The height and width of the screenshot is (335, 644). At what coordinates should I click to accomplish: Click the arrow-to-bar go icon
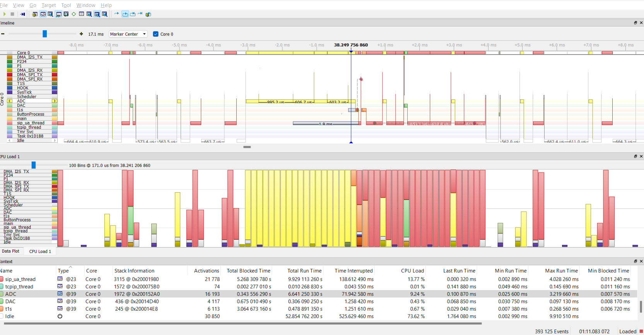140,14
